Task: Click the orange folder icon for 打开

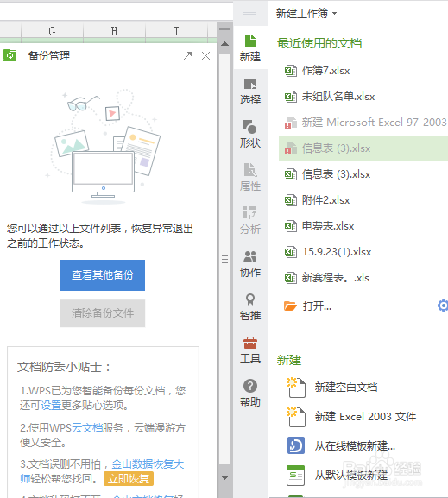Action: coord(290,306)
